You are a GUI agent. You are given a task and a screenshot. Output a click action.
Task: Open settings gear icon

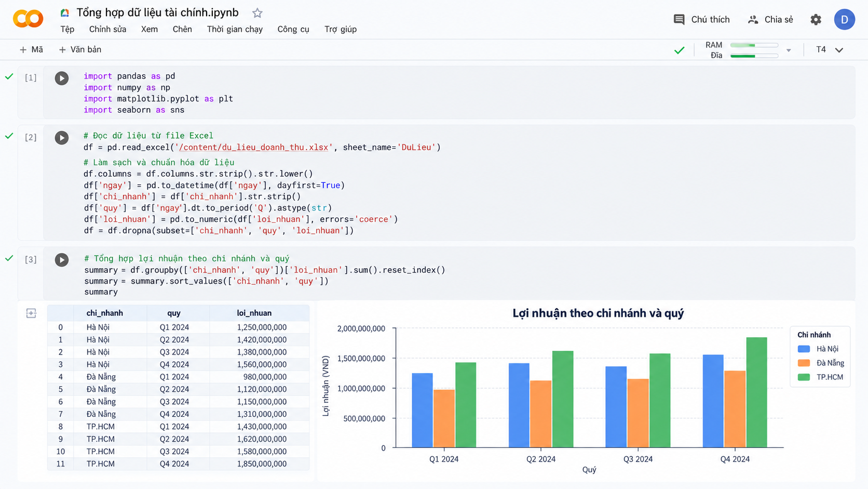click(x=816, y=19)
